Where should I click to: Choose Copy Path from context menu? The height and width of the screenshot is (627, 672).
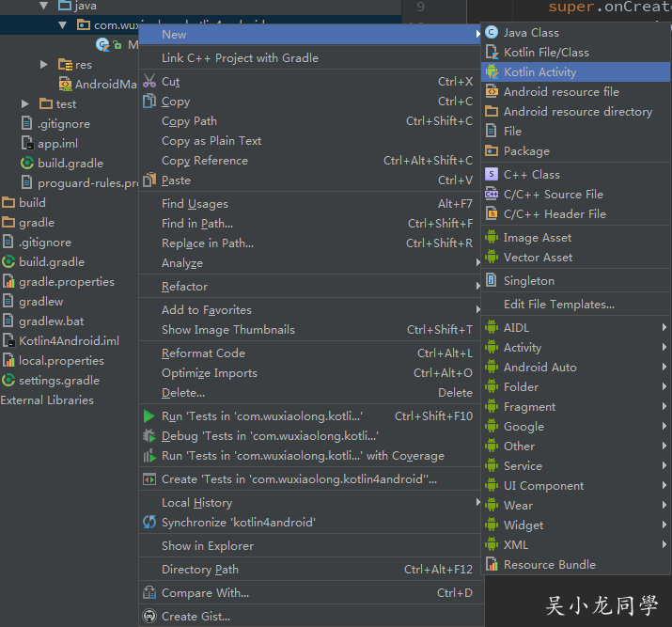(x=311, y=121)
